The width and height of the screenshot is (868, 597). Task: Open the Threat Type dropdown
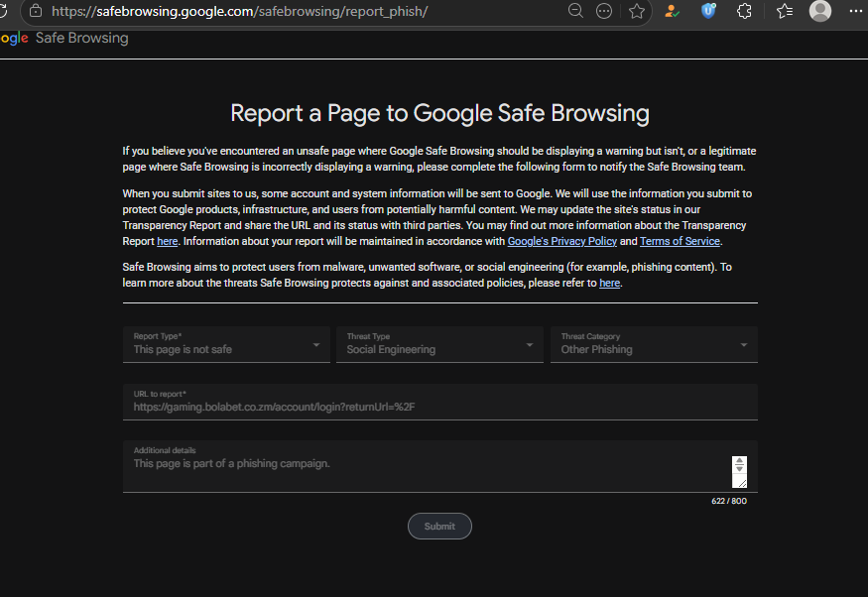(439, 344)
